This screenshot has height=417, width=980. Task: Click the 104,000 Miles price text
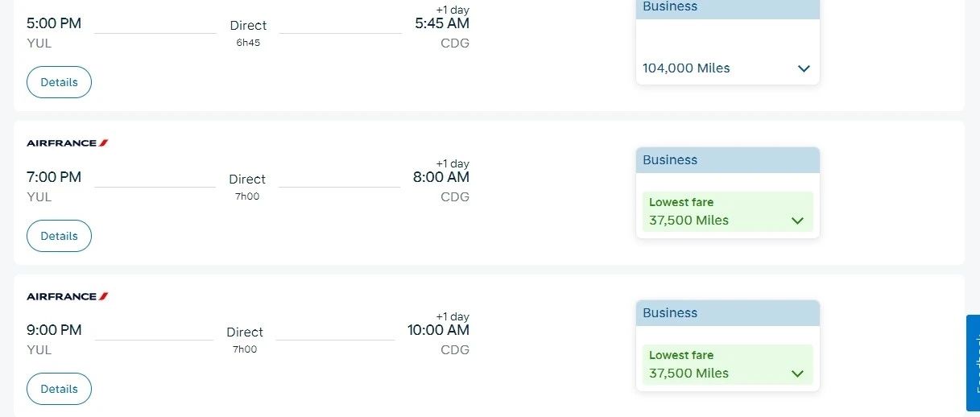pos(686,68)
